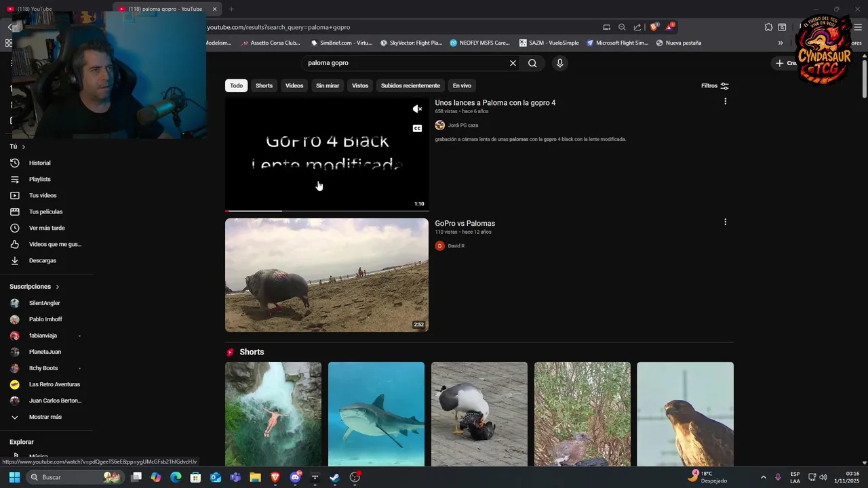The width and height of the screenshot is (868, 488).
Task: Select the Subidos recientemente chip
Action: pyautogui.click(x=410, y=85)
